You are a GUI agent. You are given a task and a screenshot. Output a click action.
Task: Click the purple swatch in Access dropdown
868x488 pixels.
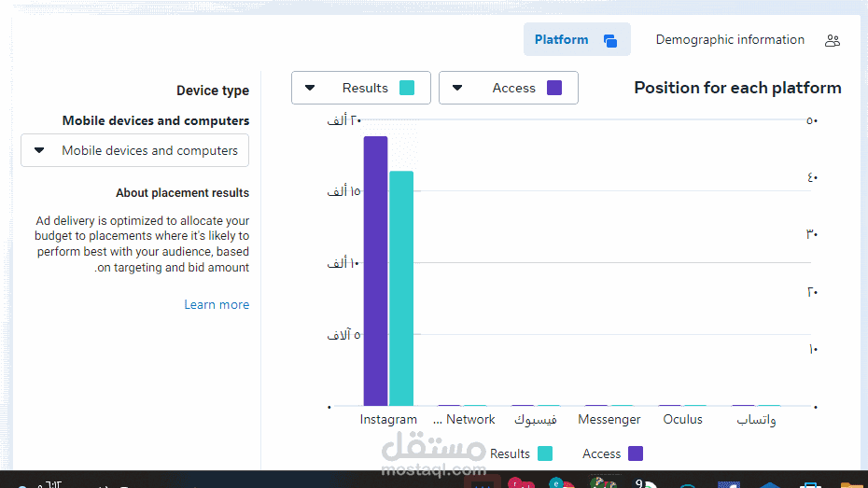(x=554, y=88)
